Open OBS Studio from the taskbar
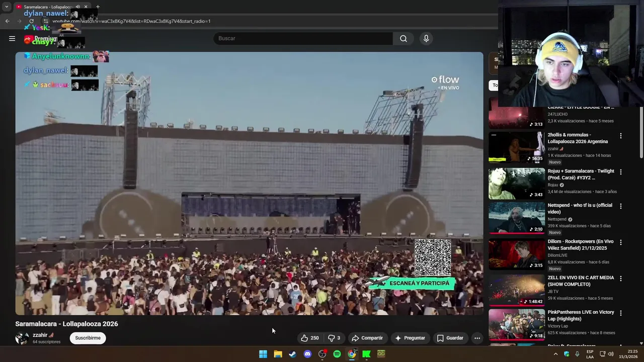This screenshot has height=362, width=644. (x=323, y=354)
